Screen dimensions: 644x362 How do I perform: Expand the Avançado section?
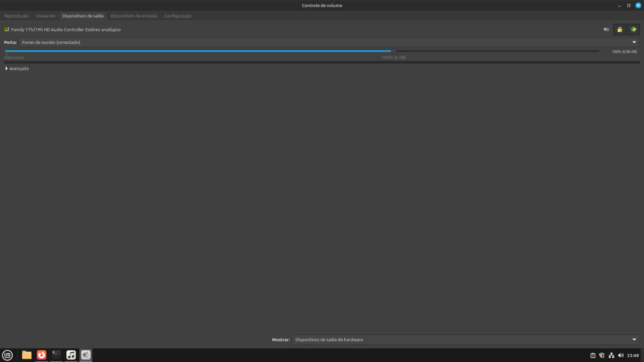click(x=17, y=68)
